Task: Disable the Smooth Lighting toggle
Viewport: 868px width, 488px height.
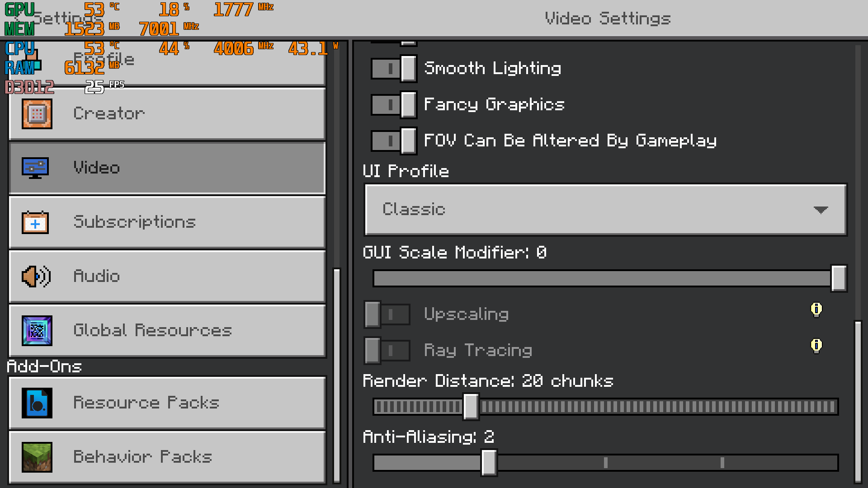Action: click(394, 69)
